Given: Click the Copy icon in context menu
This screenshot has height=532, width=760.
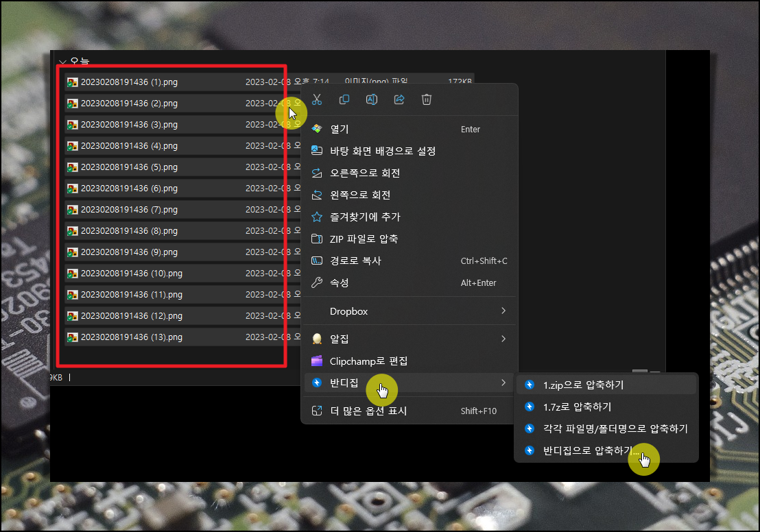Looking at the screenshot, I should point(344,100).
